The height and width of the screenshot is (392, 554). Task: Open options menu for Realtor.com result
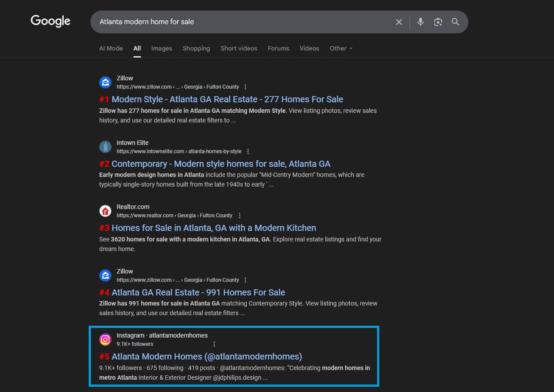[x=239, y=216]
